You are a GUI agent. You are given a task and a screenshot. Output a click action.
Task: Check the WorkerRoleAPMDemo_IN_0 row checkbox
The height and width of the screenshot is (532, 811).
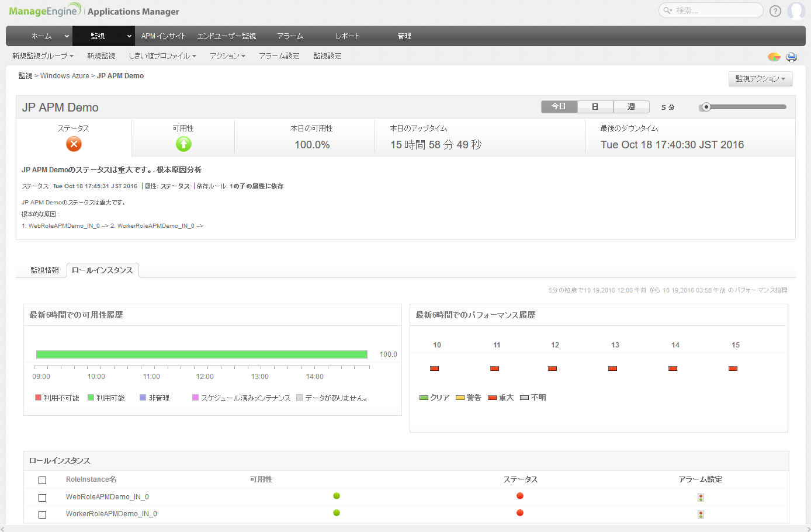[42, 514]
